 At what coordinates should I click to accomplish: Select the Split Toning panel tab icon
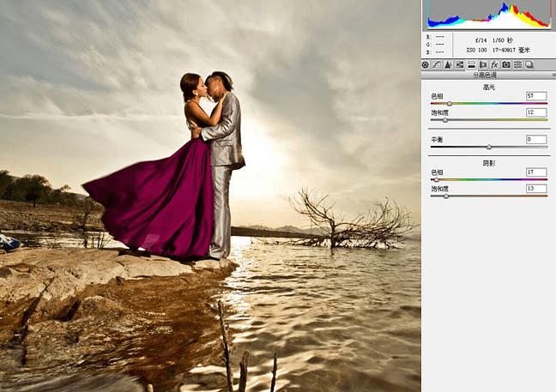(471, 64)
